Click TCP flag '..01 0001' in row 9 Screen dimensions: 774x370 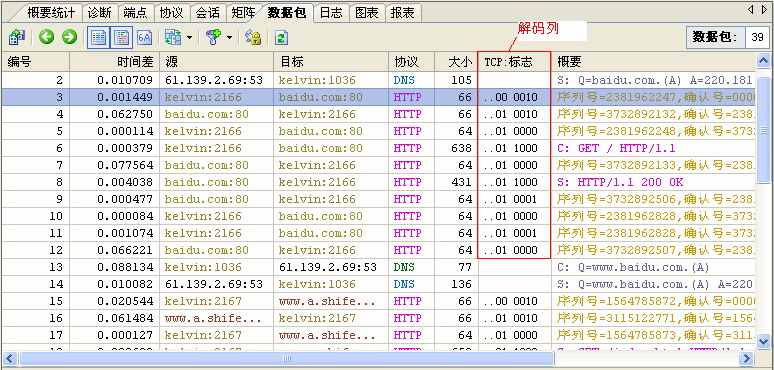[510, 199]
